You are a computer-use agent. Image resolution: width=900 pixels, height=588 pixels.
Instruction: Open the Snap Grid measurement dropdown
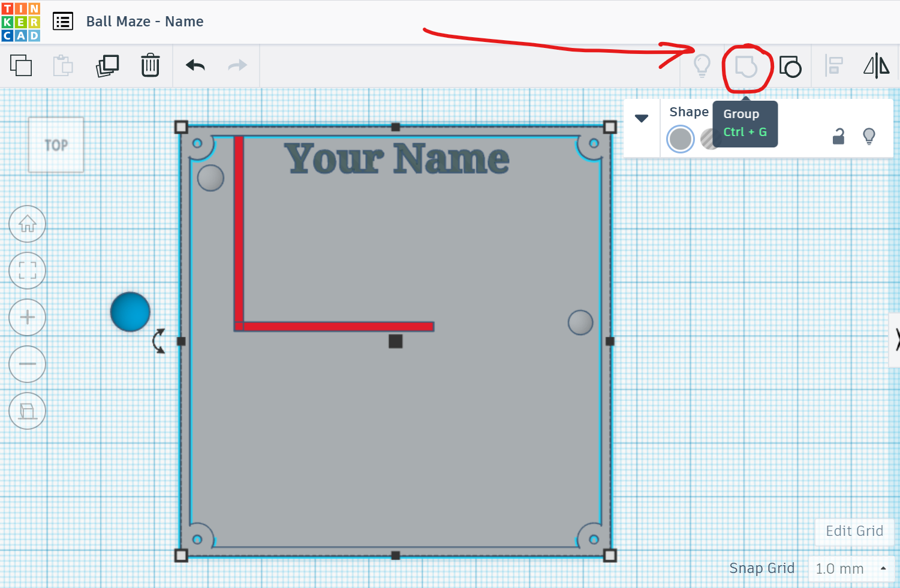[851, 568]
